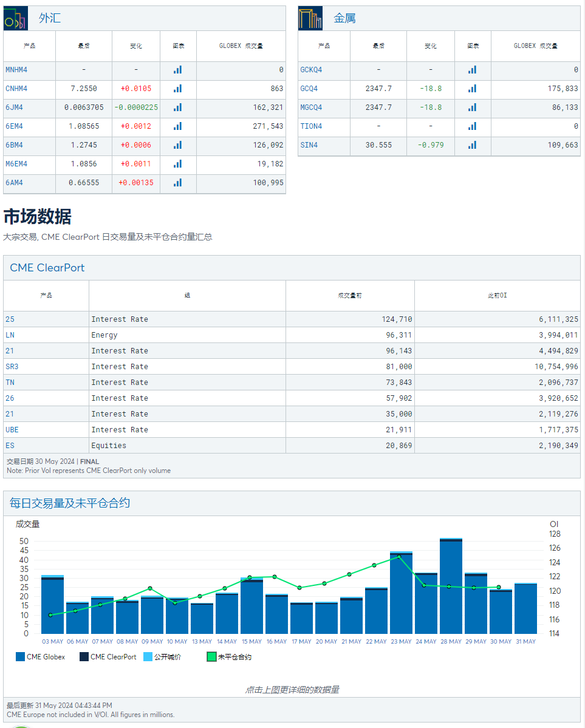Click 6EM4 volume 271,543
Image resolution: width=585 pixels, height=728 pixels.
(268, 126)
